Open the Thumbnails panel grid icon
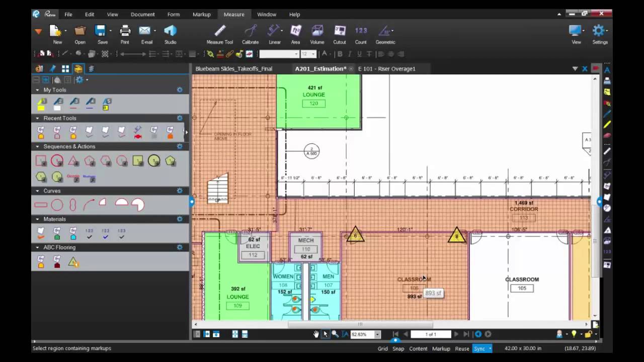The height and width of the screenshot is (362, 644). [65, 69]
